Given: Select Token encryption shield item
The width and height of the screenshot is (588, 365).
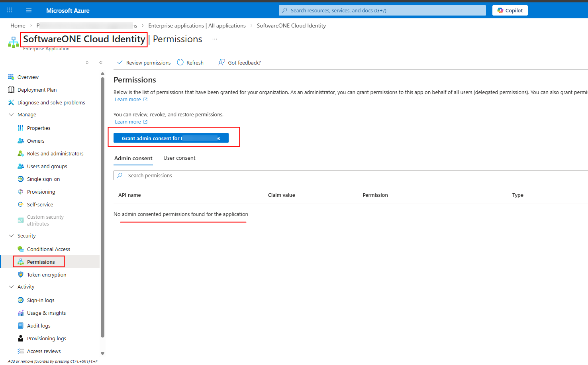Looking at the screenshot, I should click(x=46, y=275).
